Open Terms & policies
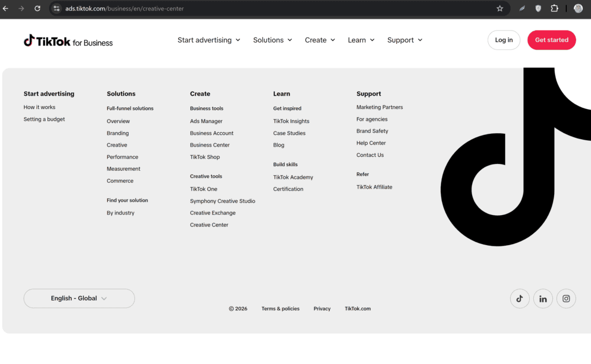The image size is (591, 364). tap(280, 309)
